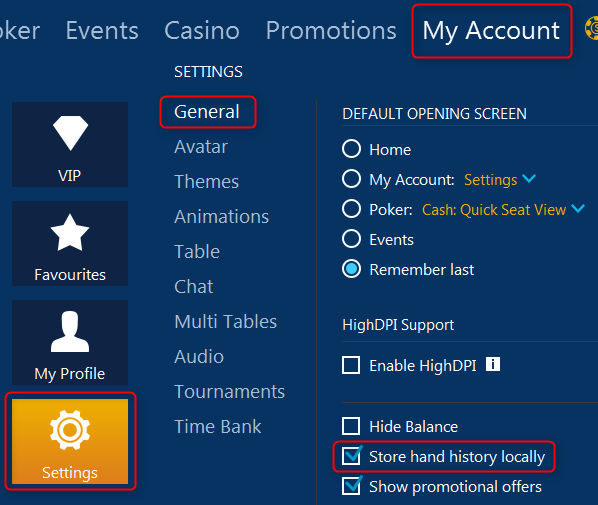Expand the My Account Settings dropdown
Viewport: 598px width, 505px height.
(x=500, y=179)
